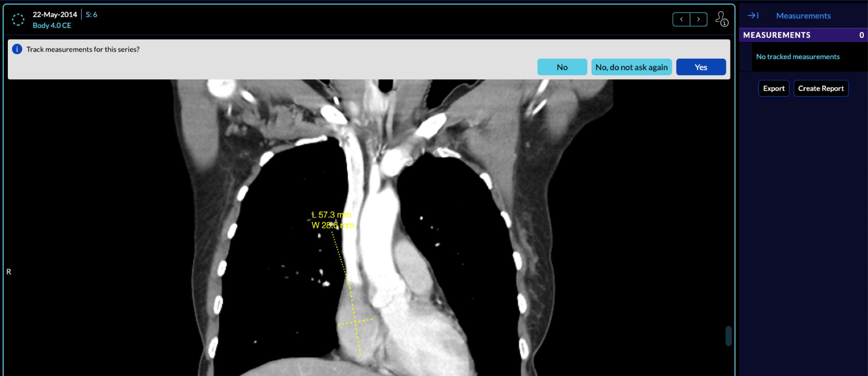Click the dashed-circle tracking status icon
This screenshot has height=376, width=868.
(x=18, y=19)
